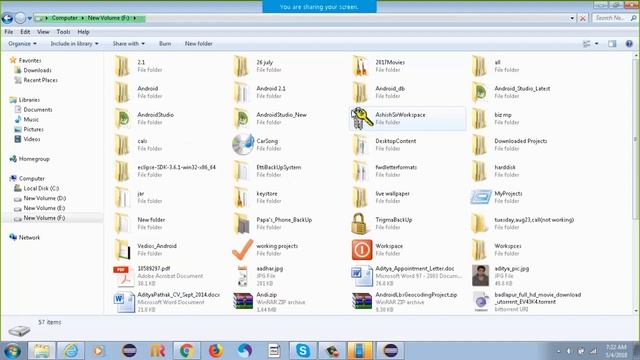Open the AshishSirWorkspace folder icon
The image size is (640, 360).
click(x=362, y=118)
